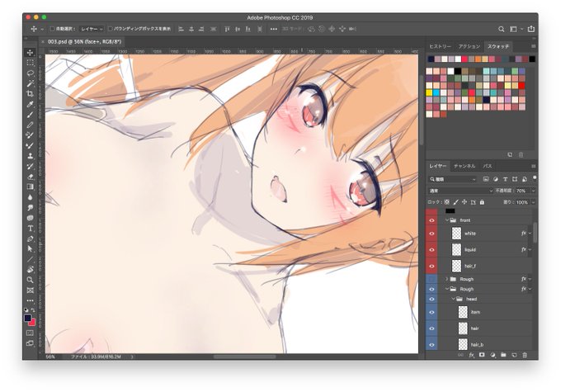Change screen mode icon at toolbar bottom
The image size is (561, 392).
point(30,343)
